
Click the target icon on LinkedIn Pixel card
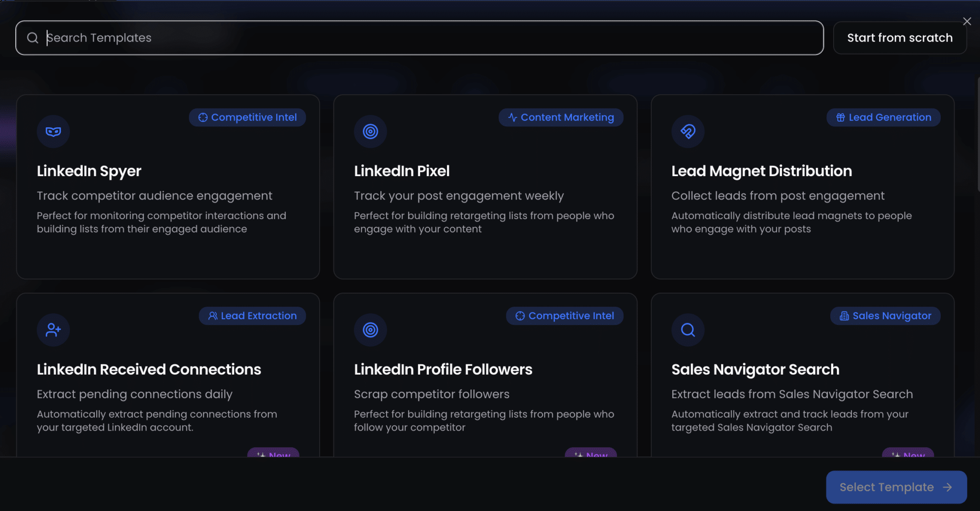(370, 132)
